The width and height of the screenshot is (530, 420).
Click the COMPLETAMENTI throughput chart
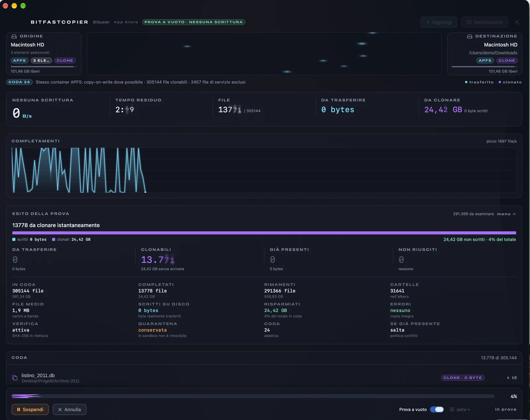click(264, 170)
